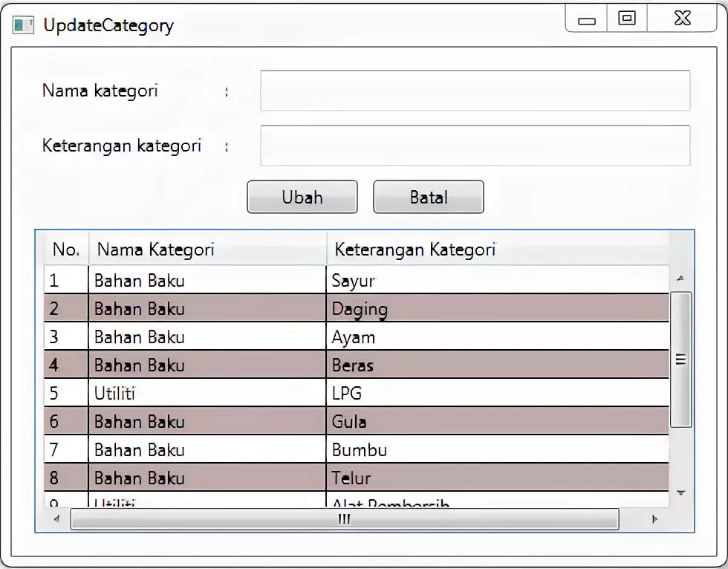Viewport: 728px width, 569px height.
Task: Click the vertical scrollbar thumb
Action: 680,360
